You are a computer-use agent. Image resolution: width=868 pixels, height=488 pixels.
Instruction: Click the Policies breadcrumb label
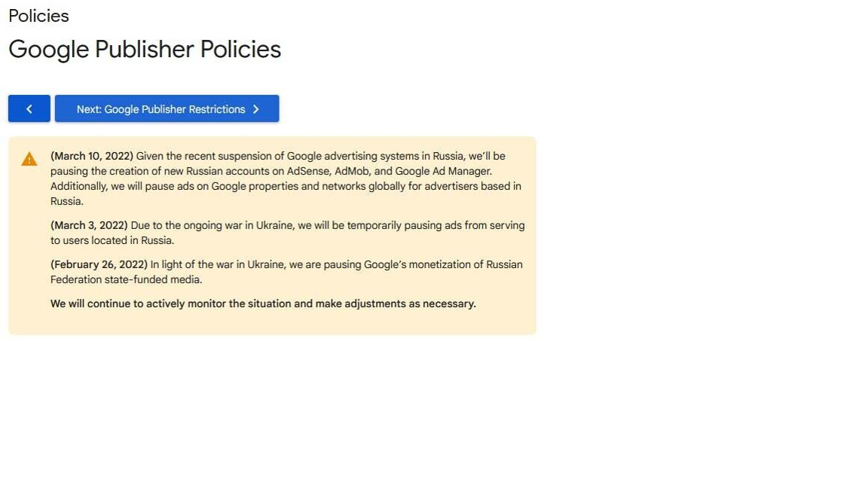pyautogui.click(x=38, y=16)
